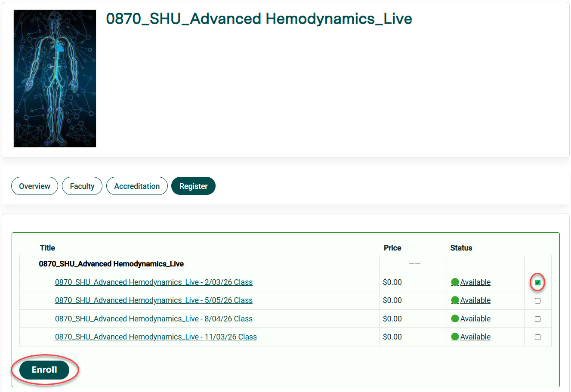Click the hemodynamics course cover image

click(x=55, y=78)
